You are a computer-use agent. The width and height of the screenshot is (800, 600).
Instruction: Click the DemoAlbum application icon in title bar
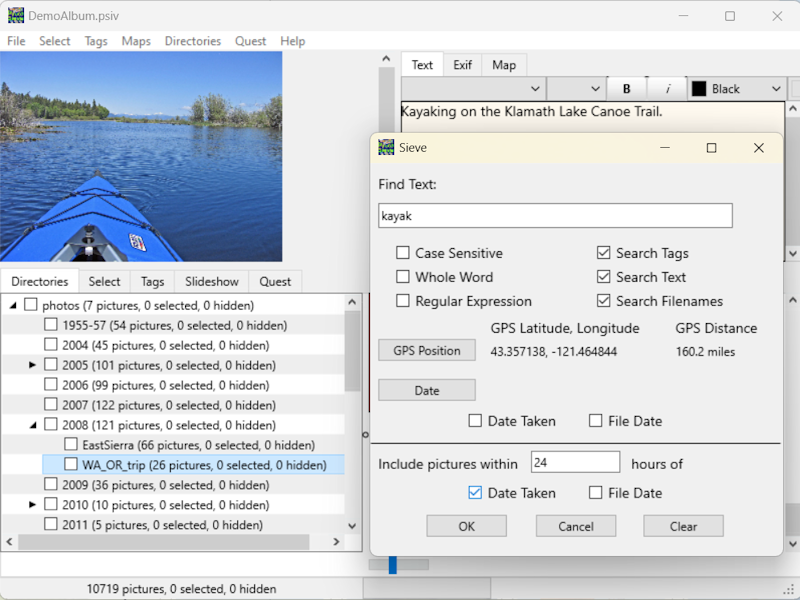(17, 15)
